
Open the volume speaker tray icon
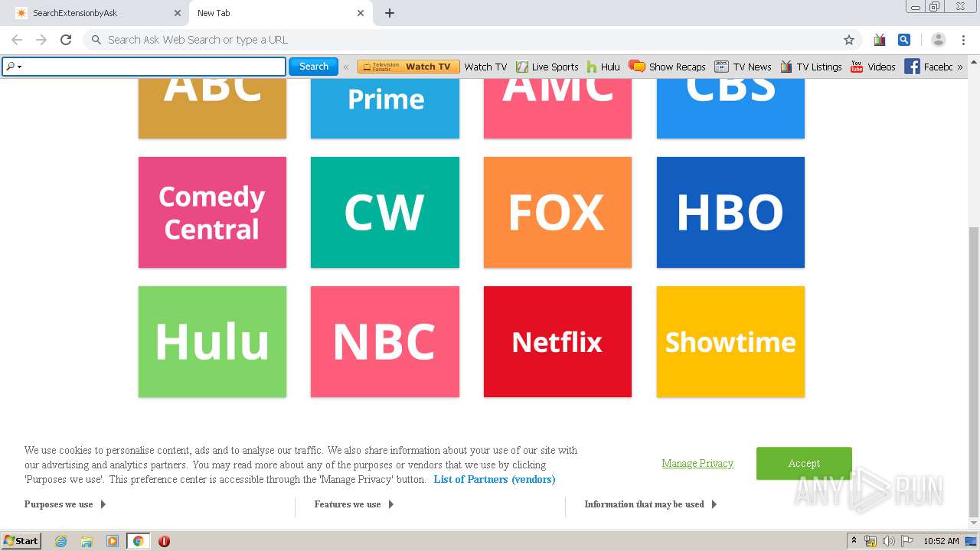[x=889, y=540]
